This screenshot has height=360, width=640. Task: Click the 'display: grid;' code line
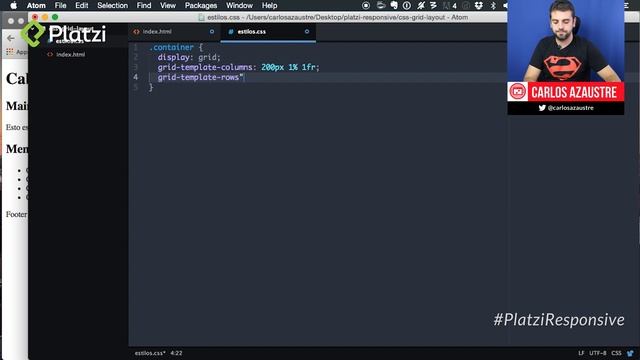click(189, 58)
